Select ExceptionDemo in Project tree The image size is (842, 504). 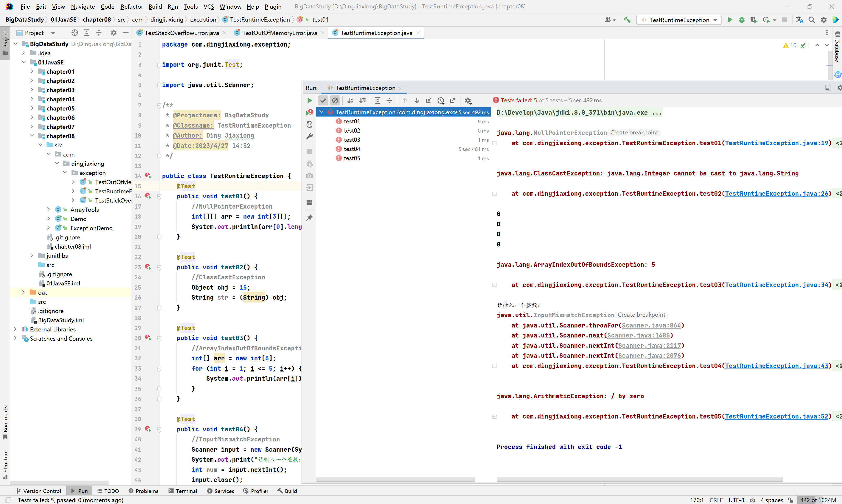[91, 228]
